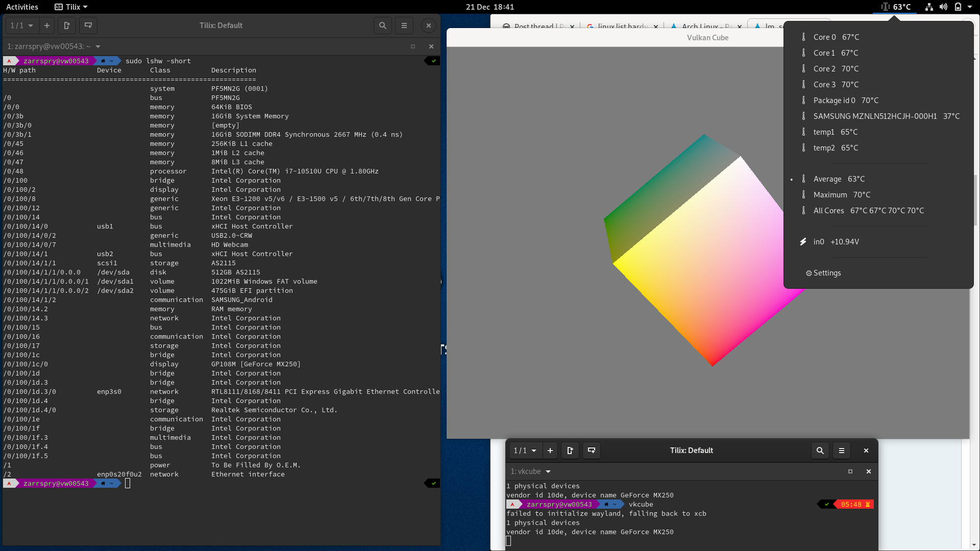The image size is (980, 551).
Task: Add terminal right in left Tilix window
Action: click(x=66, y=26)
